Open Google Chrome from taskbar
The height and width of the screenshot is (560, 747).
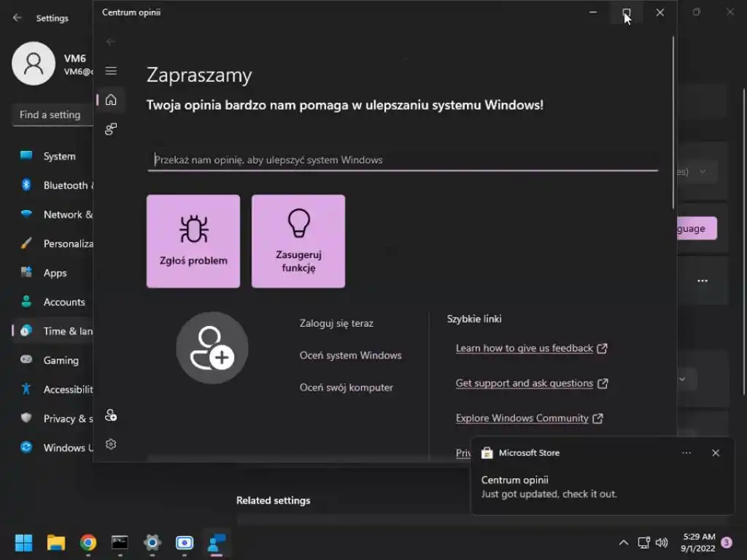88,542
